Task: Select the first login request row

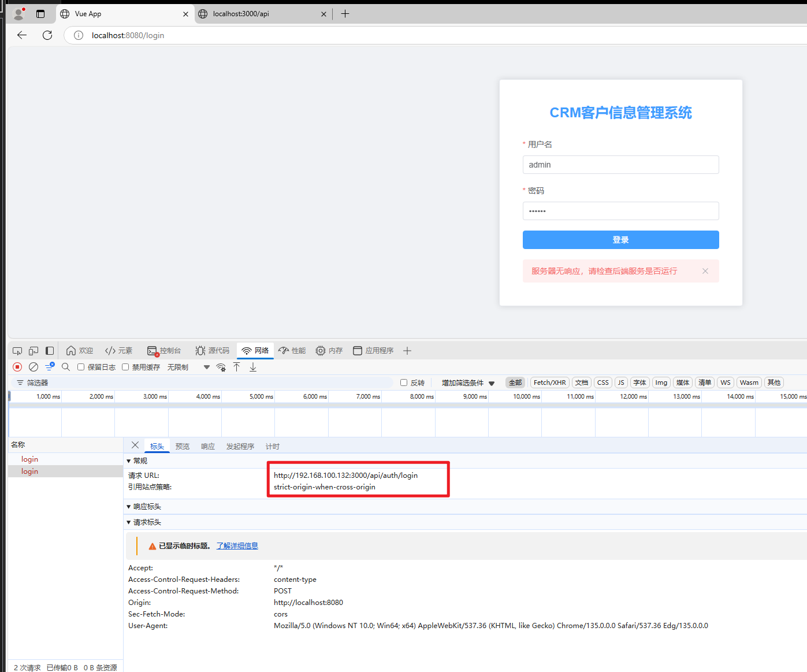Action: point(66,459)
